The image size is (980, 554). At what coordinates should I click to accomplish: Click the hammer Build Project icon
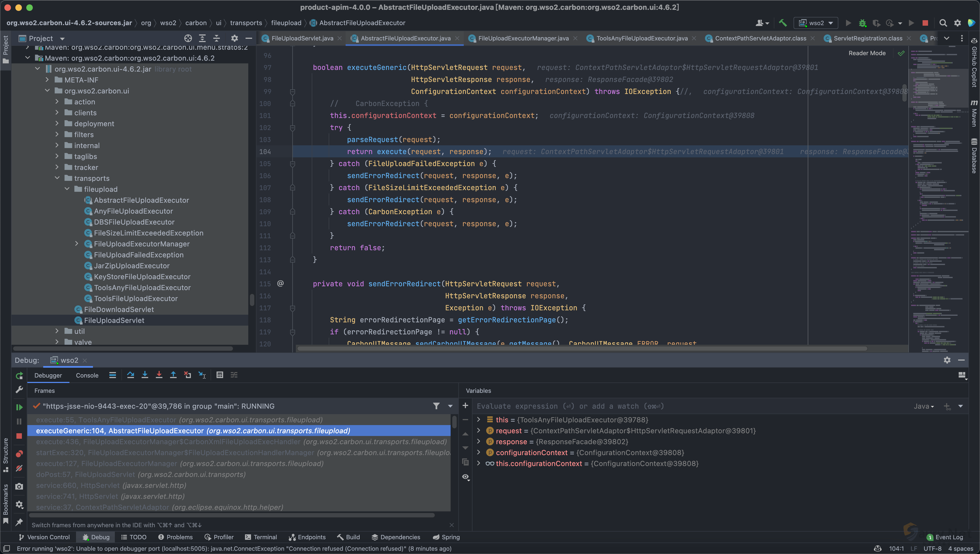783,23
